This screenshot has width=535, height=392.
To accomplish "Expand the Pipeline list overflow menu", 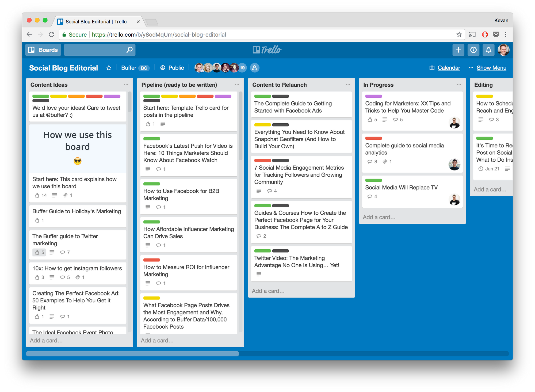I will 236,85.
